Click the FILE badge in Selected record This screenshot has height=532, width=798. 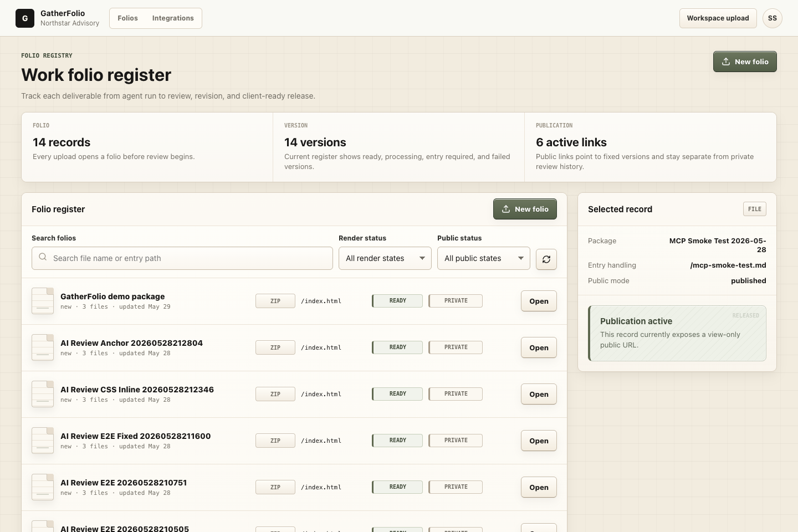click(755, 209)
